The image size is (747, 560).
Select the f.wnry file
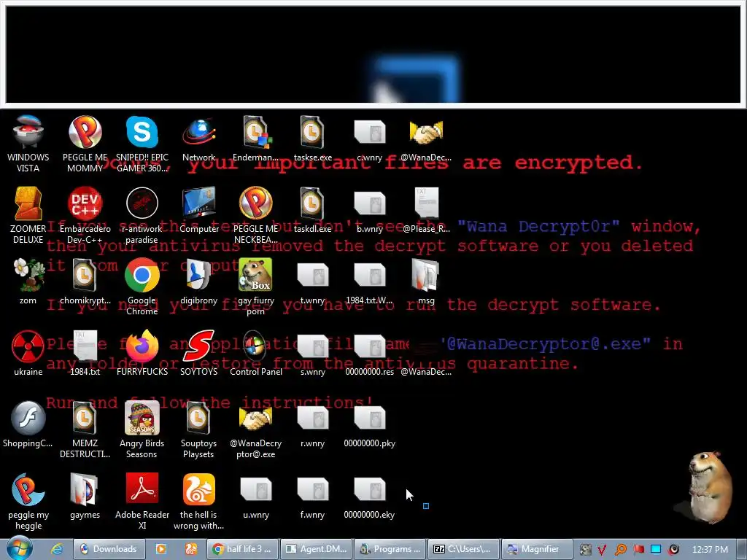click(312, 496)
